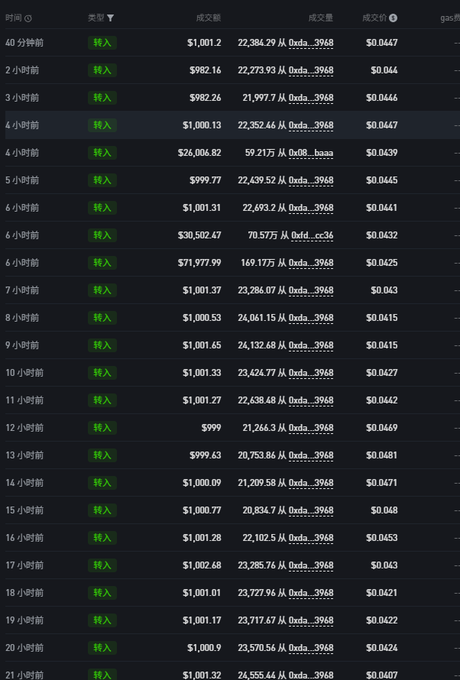This screenshot has width=460, height=680.
Task: Select the volume 169.17万
Action: point(258,263)
